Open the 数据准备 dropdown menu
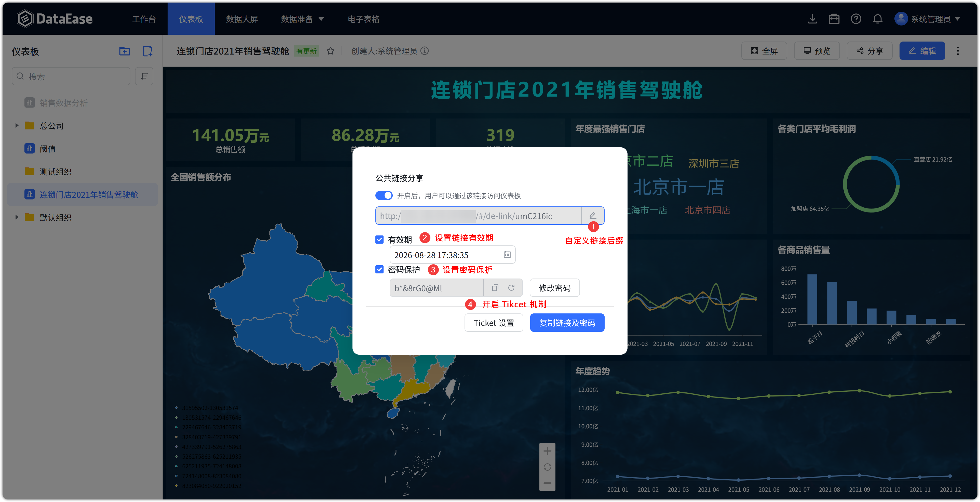 click(x=303, y=19)
